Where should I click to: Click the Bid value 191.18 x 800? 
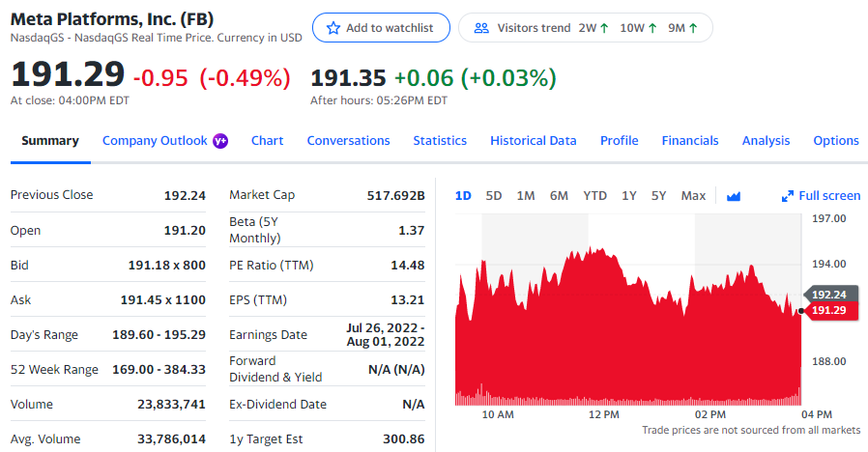[167, 266]
